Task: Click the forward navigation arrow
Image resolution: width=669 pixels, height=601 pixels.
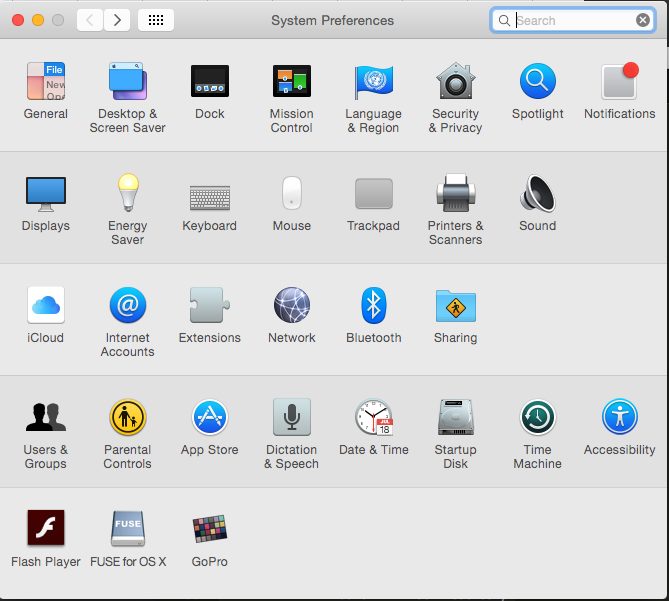Action: [x=117, y=20]
